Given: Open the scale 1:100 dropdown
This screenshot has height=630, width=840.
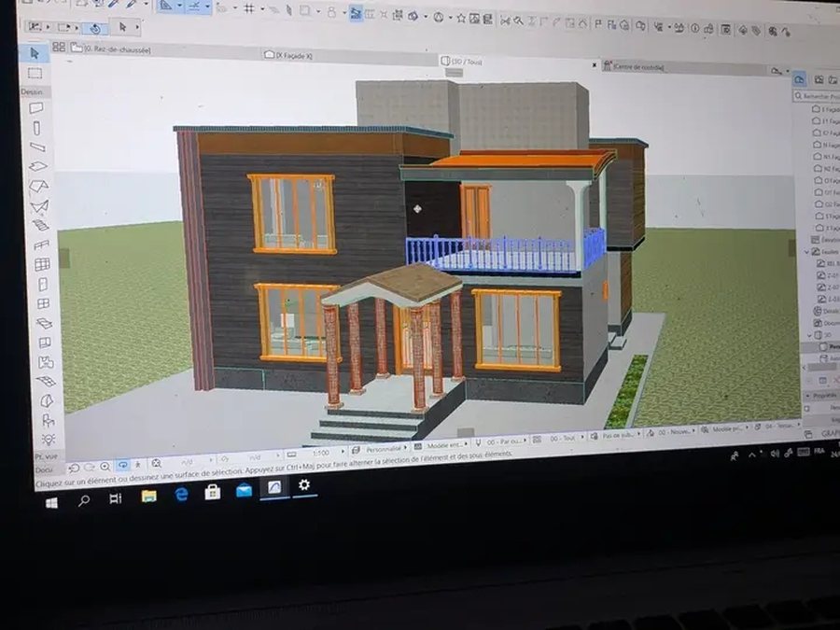Looking at the screenshot, I should [x=320, y=454].
